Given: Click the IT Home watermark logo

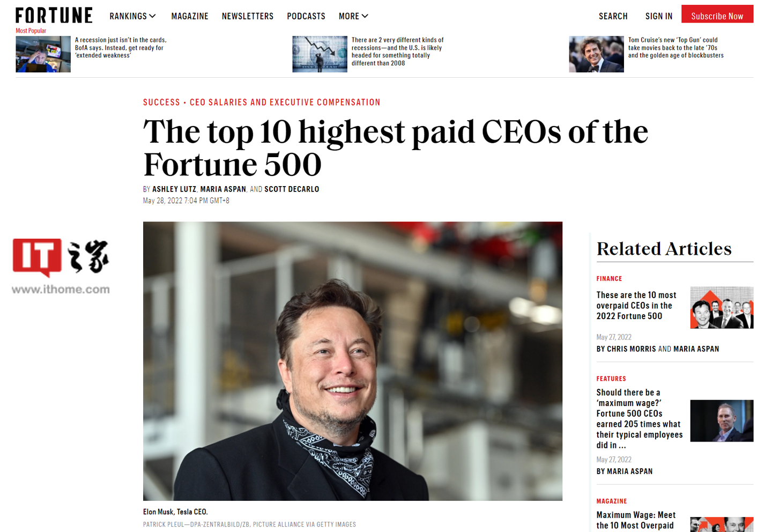Looking at the screenshot, I should pos(61,267).
